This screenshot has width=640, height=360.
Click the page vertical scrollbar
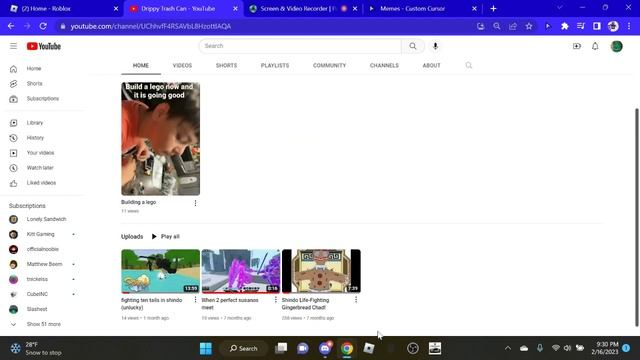click(637, 218)
